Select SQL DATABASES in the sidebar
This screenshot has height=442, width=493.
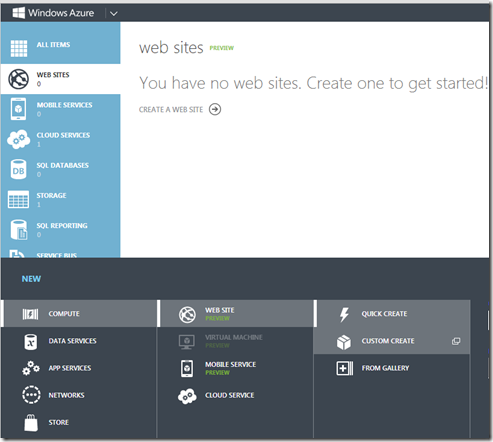pos(63,165)
